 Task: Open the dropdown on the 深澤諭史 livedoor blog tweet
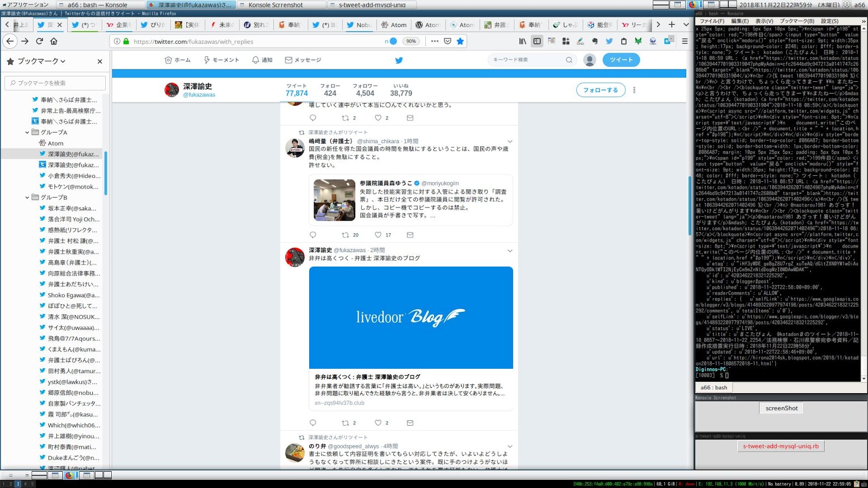click(x=509, y=251)
